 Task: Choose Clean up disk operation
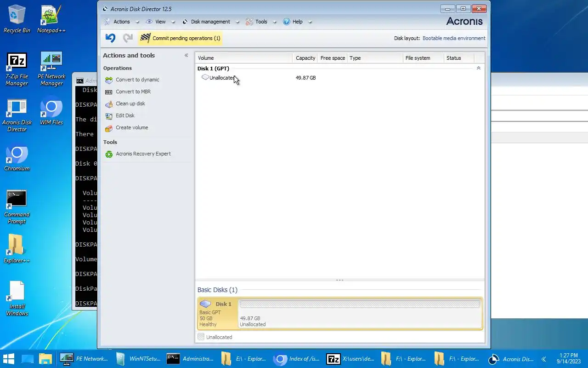coord(130,103)
